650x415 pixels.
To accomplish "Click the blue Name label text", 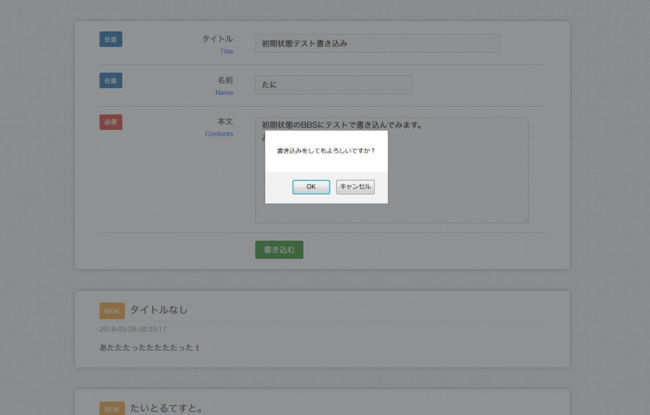I will 224,92.
